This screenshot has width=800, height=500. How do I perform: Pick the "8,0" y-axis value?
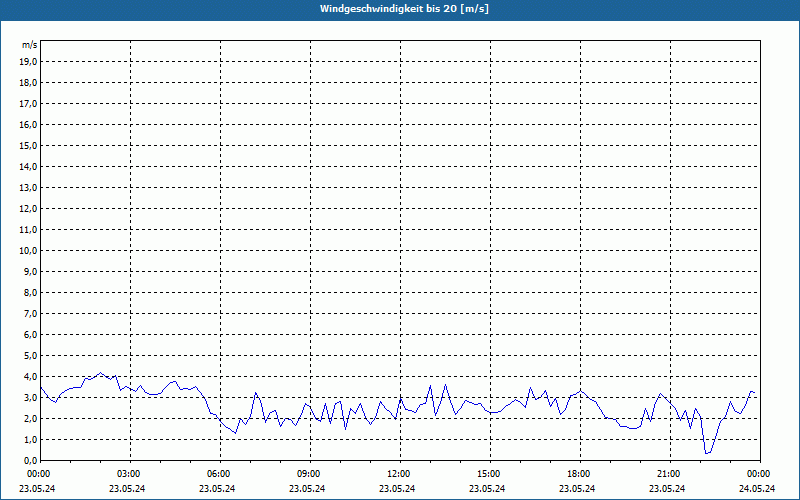(30, 292)
